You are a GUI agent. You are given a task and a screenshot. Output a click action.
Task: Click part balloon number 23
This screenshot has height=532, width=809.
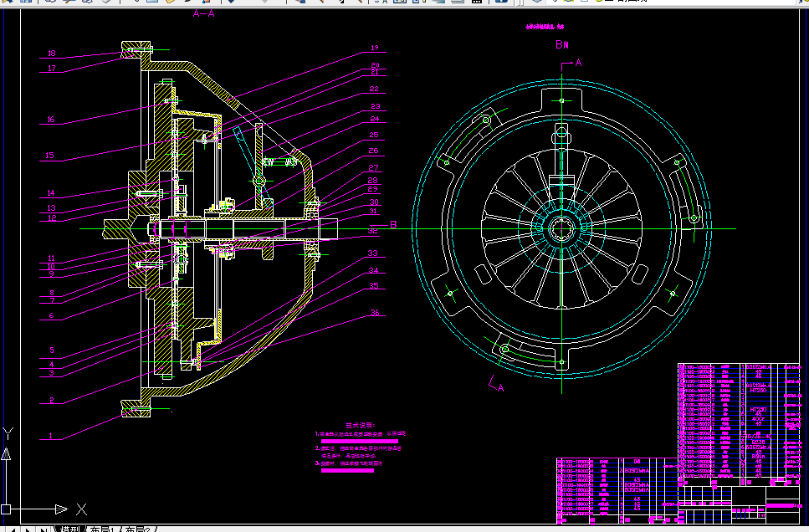(x=375, y=106)
